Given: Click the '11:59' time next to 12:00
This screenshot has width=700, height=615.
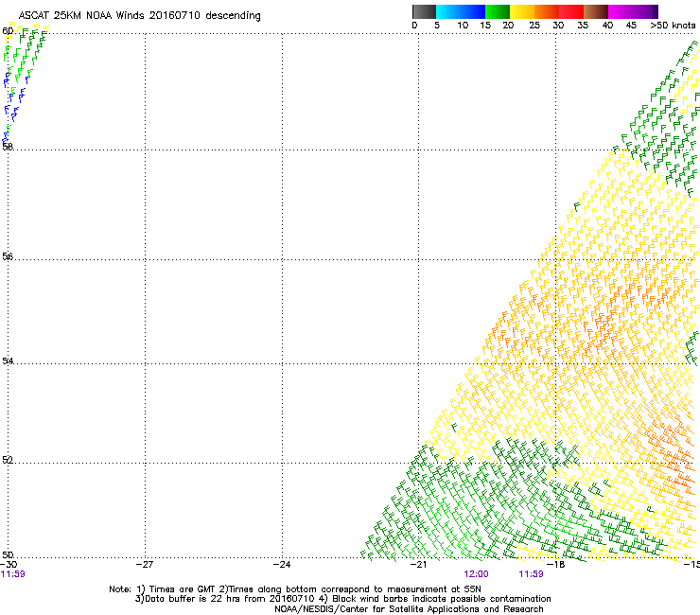Looking at the screenshot, I should tap(532, 574).
